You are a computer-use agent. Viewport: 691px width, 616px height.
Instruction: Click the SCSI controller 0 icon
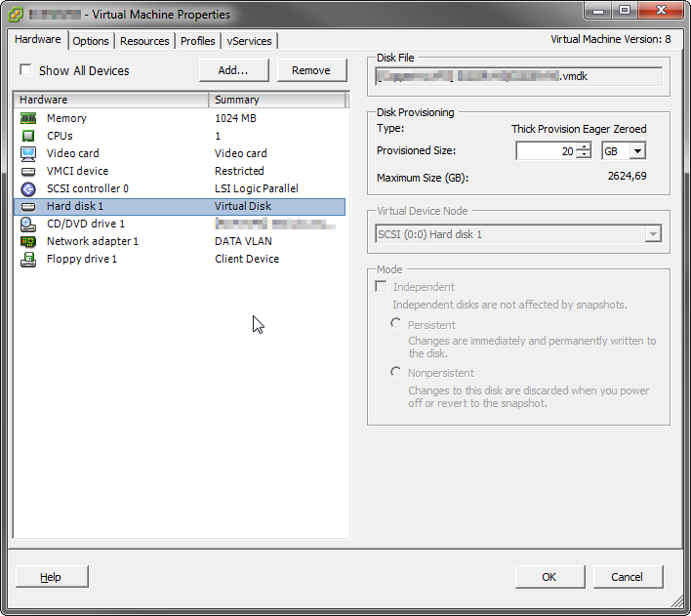[x=28, y=188]
